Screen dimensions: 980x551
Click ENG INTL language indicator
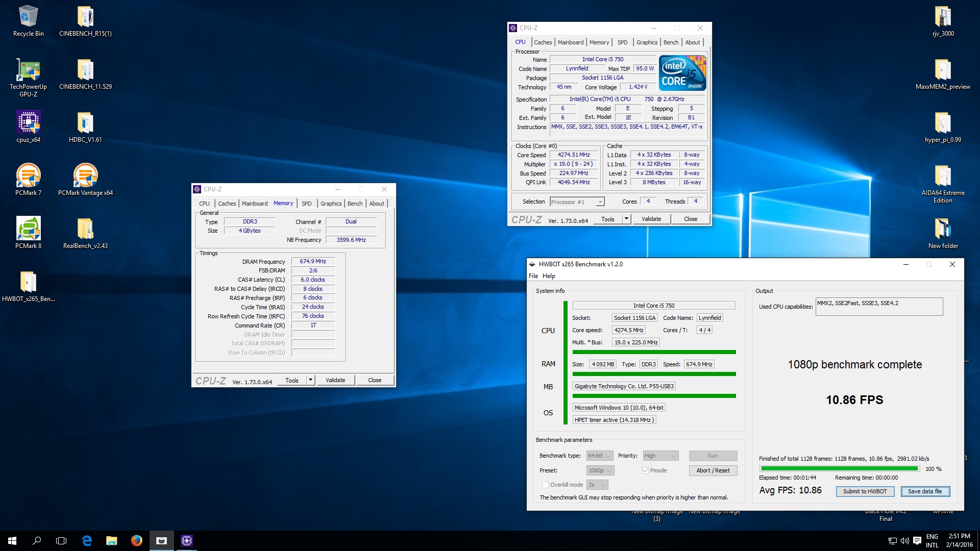click(932, 541)
